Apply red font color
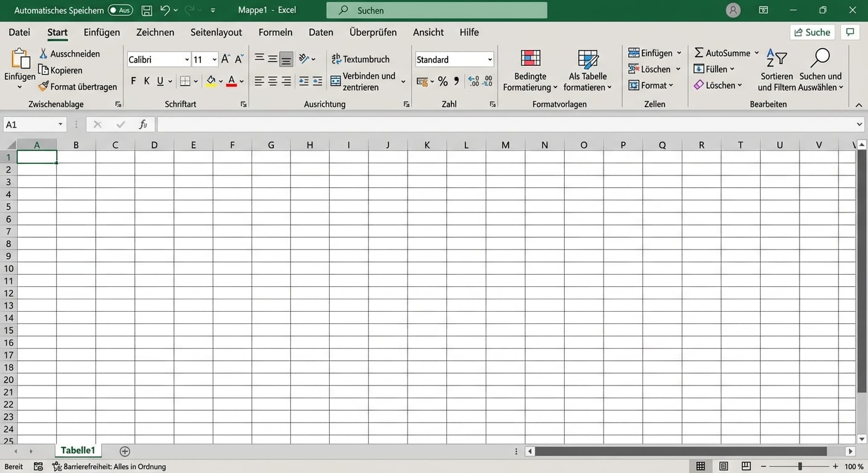Screen dimensions: 868x473 [x=232, y=81]
